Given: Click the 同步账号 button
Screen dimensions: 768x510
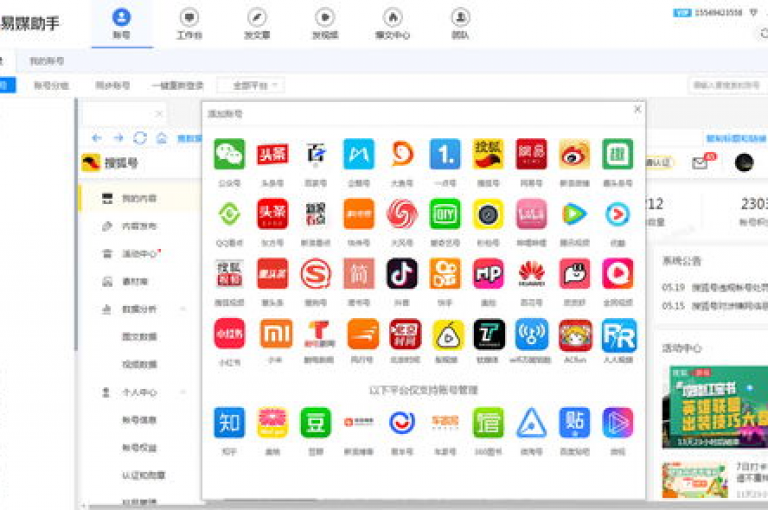Looking at the screenshot, I should [x=112, y=85].
